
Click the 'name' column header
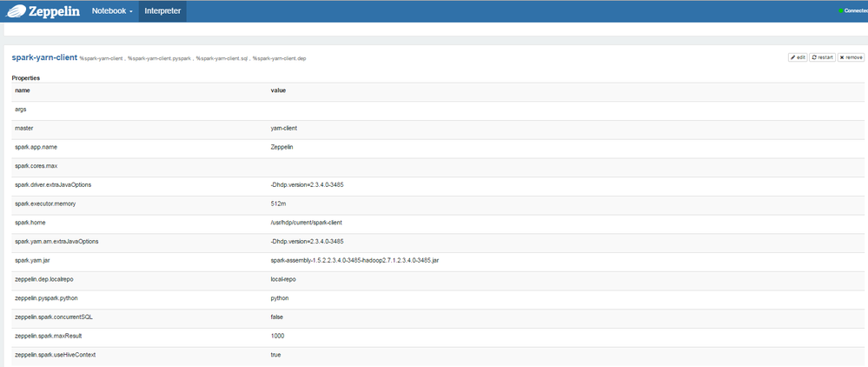coord(22,90)
